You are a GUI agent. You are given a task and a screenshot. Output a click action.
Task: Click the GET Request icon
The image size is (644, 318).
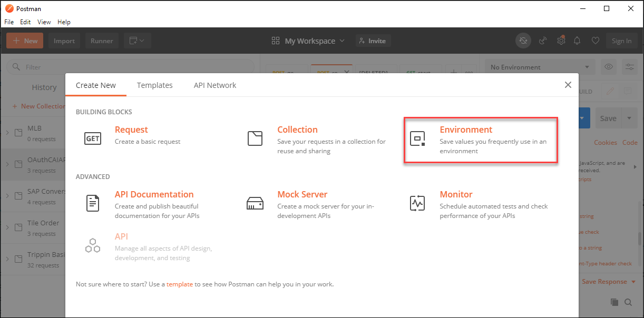click(x=93, y=138)
